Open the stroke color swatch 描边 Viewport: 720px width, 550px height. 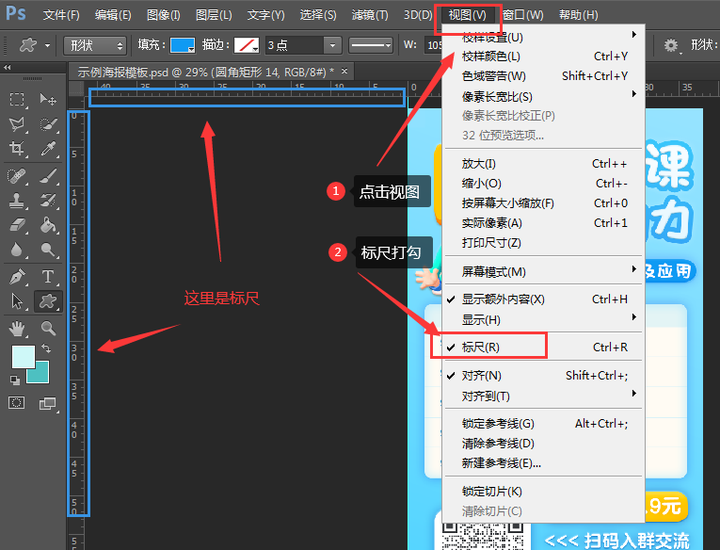click(x=246, y=45)
